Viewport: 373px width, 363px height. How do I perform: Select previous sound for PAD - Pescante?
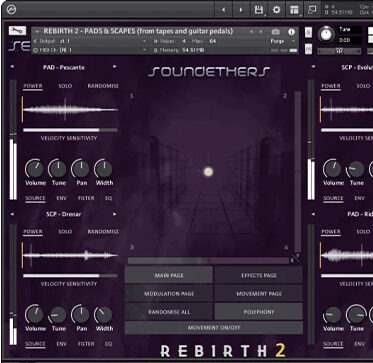(x=12, y=67)
